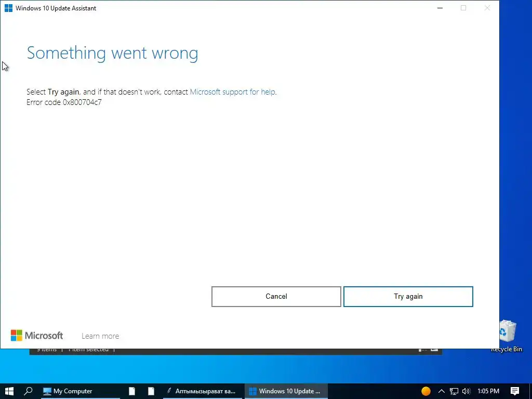
Task: Click the Try again button
Action: pos(408,297)
